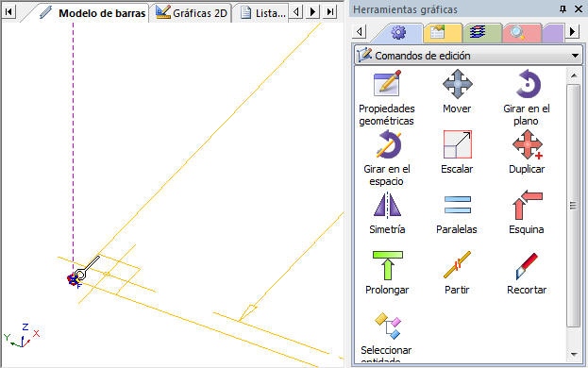588x368 pixels.
Task: Choose Girar en el plano tool
Action: (528, 84)
